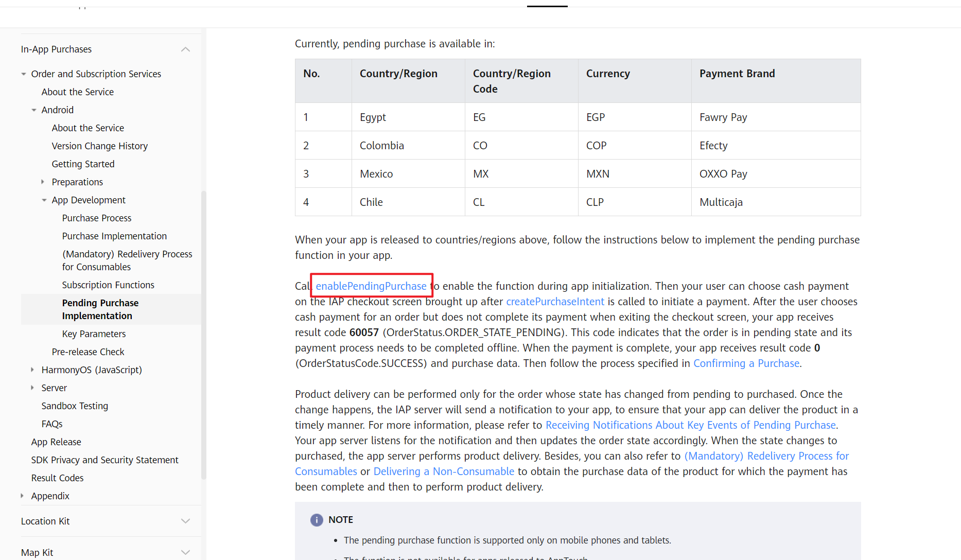Expand the Appendix section
The width and height of the screenshot is (961, 560).
(22, 496)
